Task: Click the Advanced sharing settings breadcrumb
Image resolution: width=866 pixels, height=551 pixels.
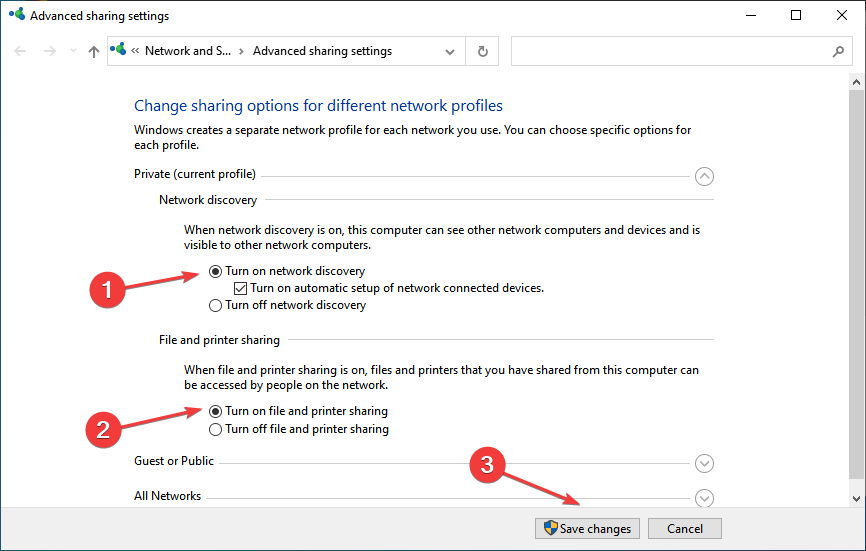Action: coord(322,51)
